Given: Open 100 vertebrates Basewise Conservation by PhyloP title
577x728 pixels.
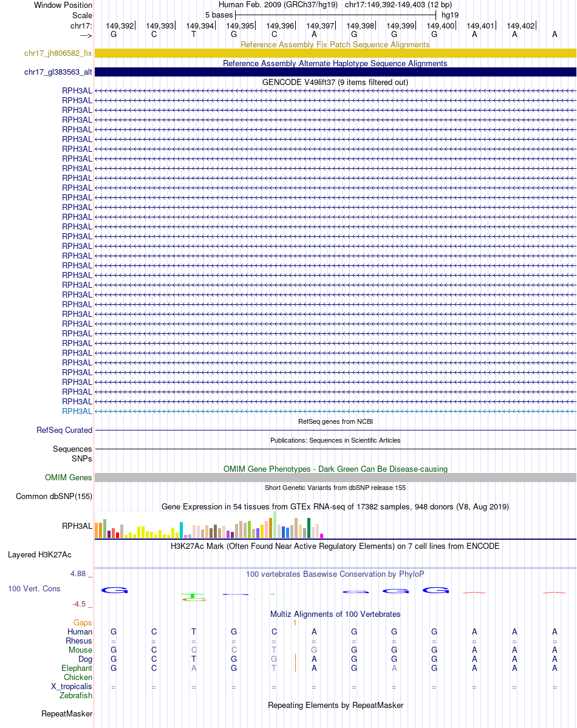Looking at the screenshot, I should coord(335,574).
